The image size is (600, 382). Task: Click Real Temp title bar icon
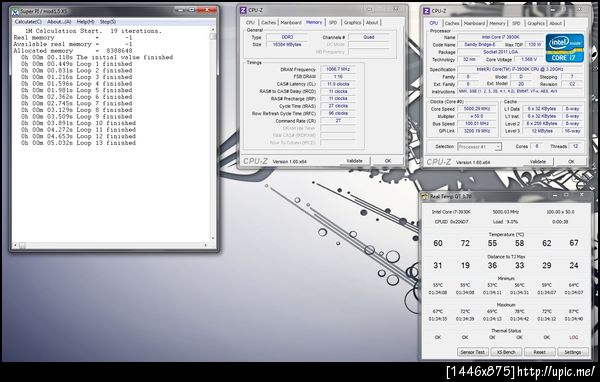point(425,196)
